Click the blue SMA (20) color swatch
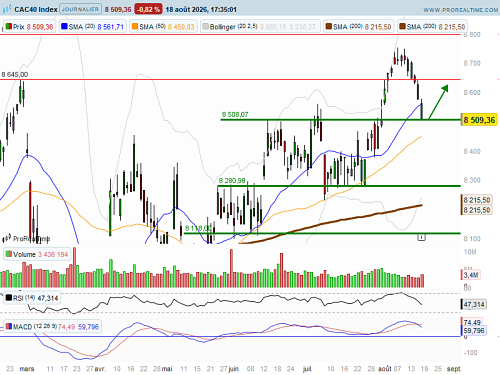 pos(64,27)
